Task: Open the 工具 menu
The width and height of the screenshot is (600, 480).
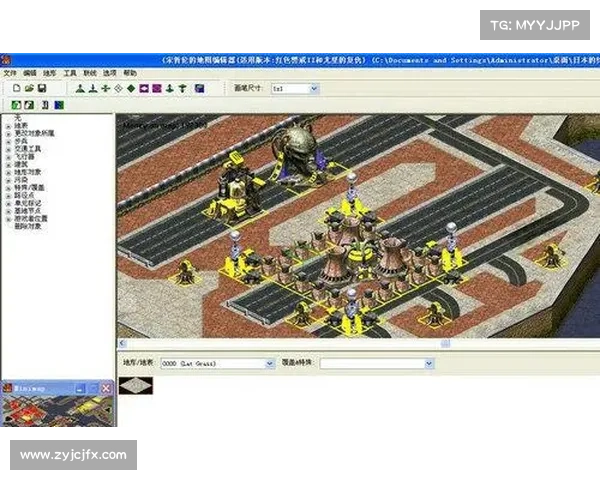Action: [70, 73]
